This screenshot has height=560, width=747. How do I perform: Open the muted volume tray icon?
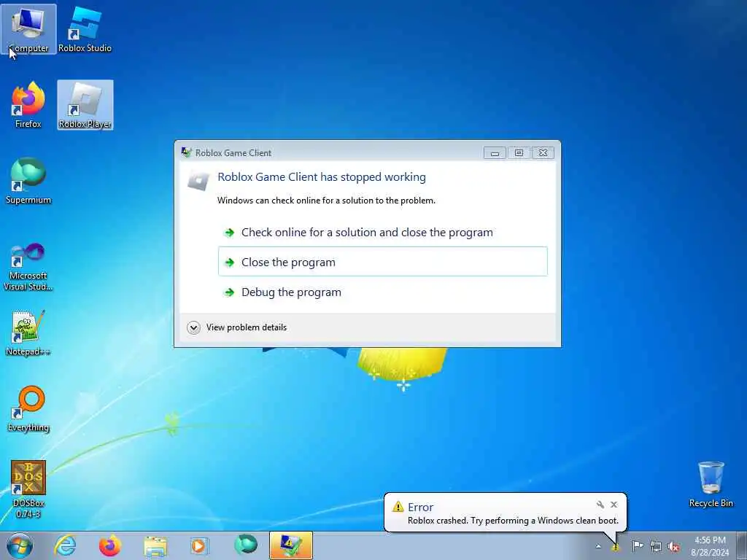pos(673,546)
